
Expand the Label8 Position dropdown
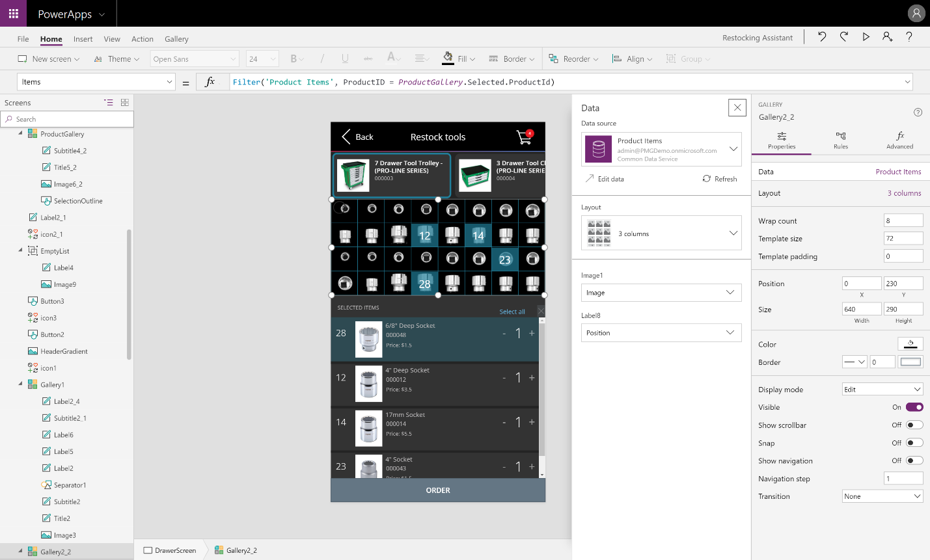click(661, 333)
